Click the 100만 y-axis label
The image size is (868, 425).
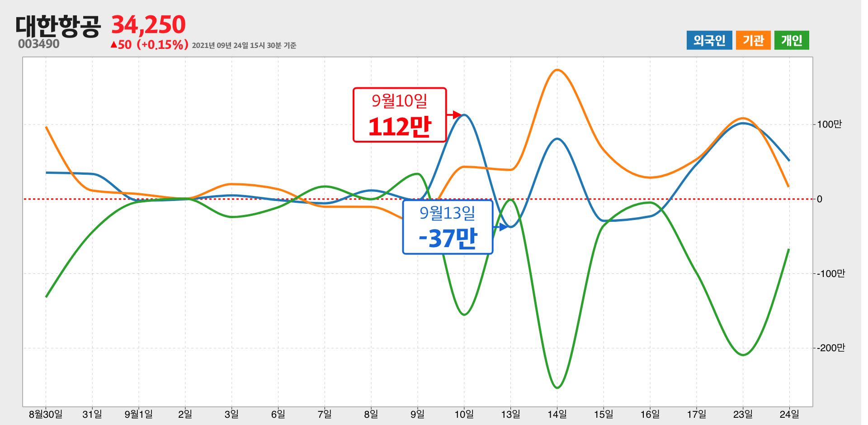[830, 124]
